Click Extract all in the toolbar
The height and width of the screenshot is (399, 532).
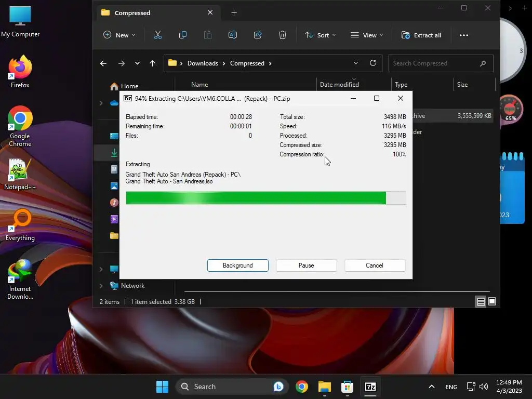pyautogui.click(x=421, y=35)
